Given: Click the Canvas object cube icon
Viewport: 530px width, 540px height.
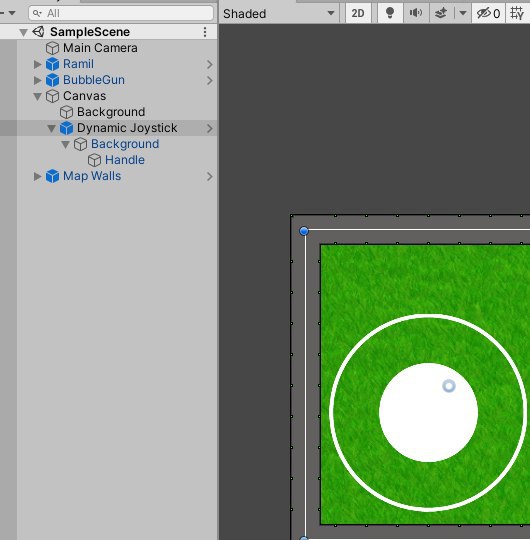Looking at the screenshot, I should click(x=52, y=96).
